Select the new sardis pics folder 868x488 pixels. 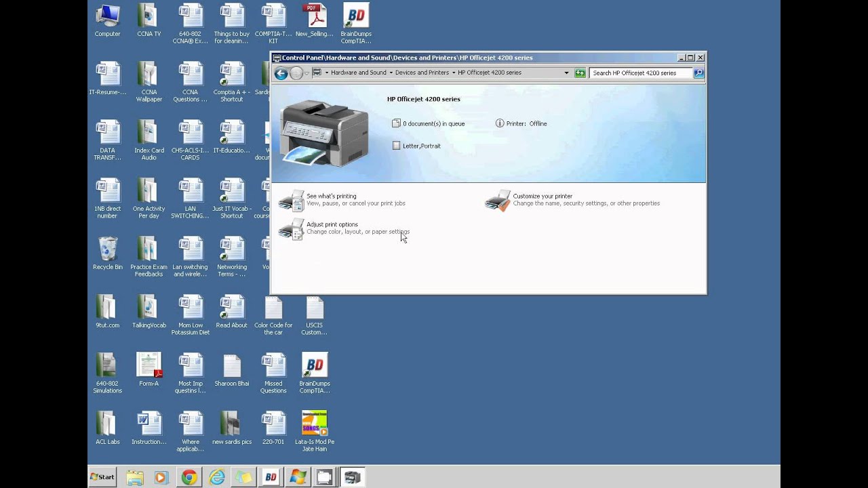[x=231, y=428]
